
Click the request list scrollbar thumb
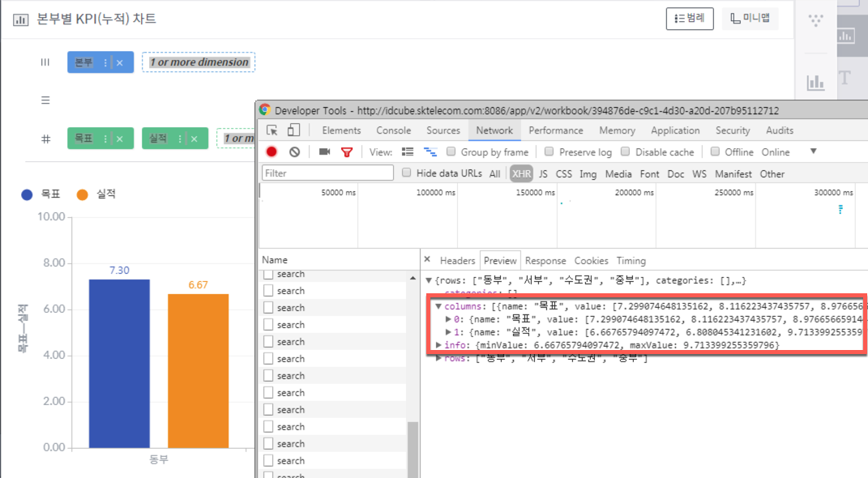pyautogui.click(x=413, y=449)
